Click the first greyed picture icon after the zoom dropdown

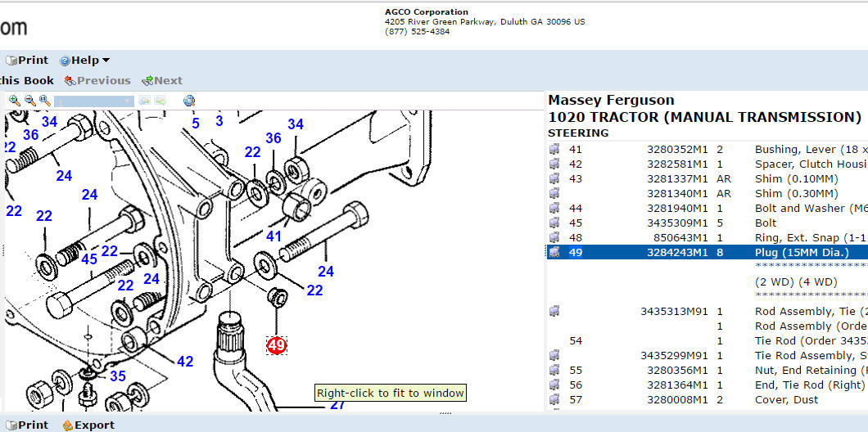tap(144, 101)
